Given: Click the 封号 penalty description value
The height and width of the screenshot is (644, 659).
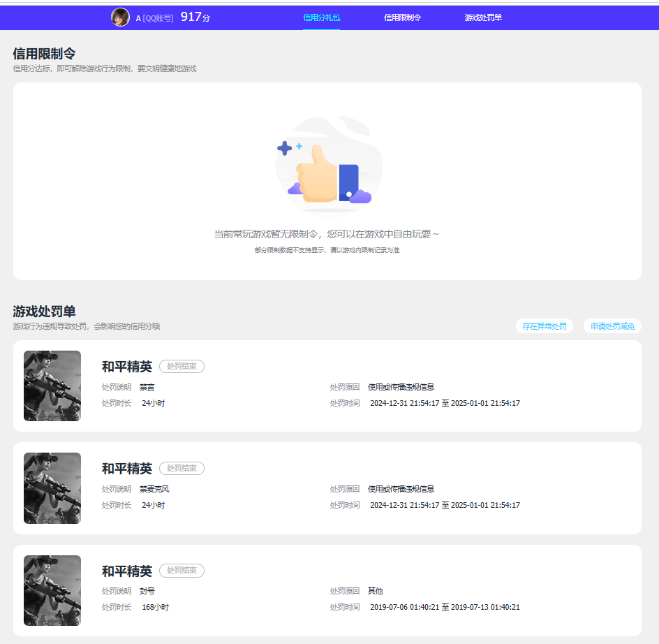Looking at the screenshot, I should tap(147, 591).
